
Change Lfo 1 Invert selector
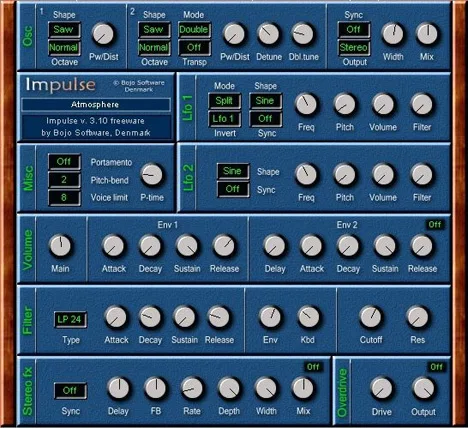point(224,119)
